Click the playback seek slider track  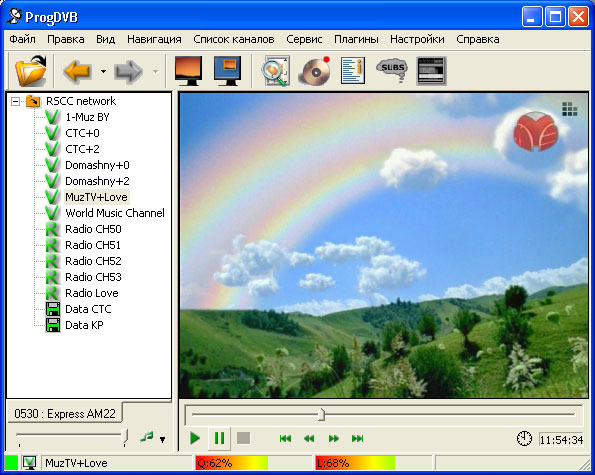(x=383, y=415)
